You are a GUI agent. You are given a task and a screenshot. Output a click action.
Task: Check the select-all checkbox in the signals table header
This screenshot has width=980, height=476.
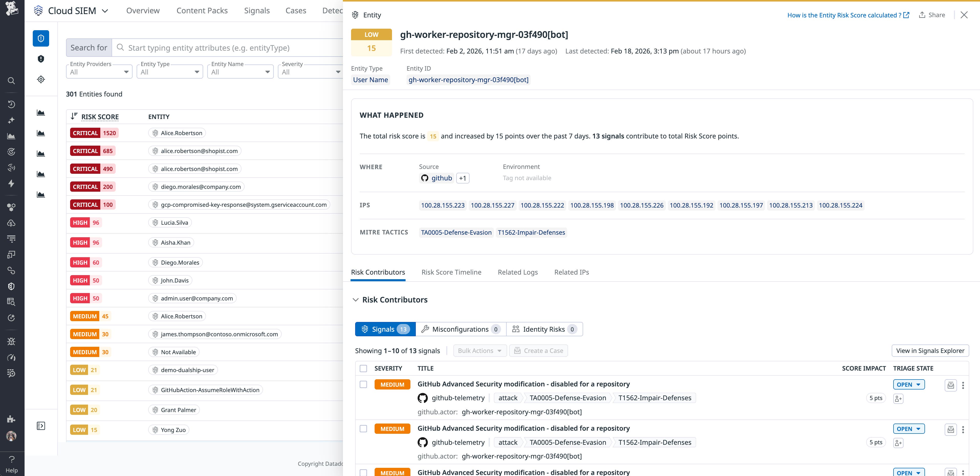(x=363, y=368)
